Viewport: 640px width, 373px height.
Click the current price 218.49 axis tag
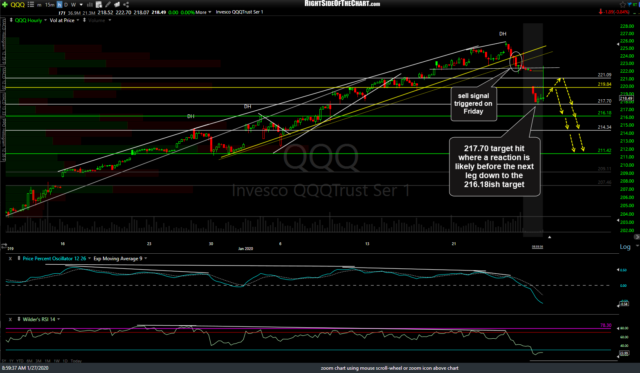click(x=626, y=98)
